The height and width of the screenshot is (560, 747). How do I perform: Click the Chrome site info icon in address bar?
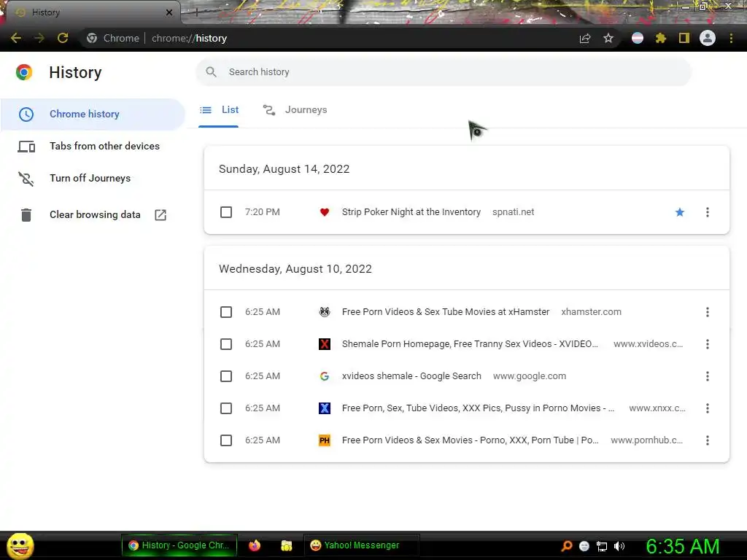92,38
